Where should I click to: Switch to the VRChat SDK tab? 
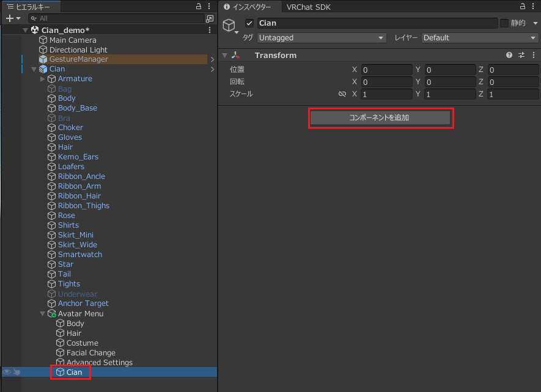pos(309,7)
